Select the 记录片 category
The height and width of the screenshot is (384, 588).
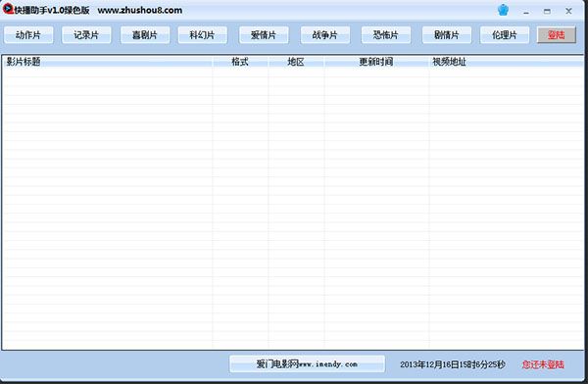(x=86, y=35)
